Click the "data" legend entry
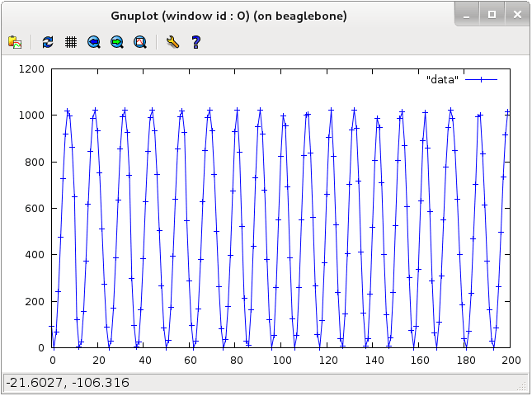 tap(442, 80)
